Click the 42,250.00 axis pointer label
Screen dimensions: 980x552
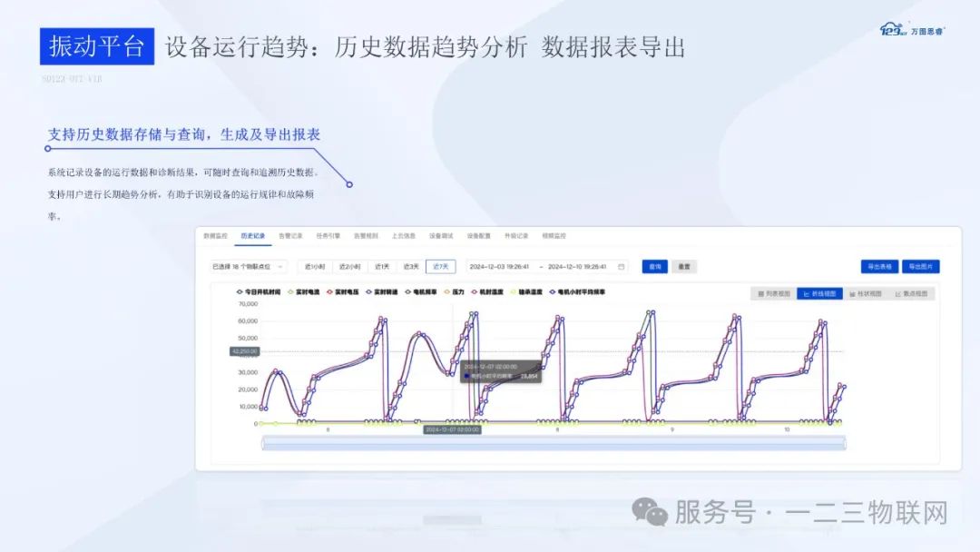244,351
